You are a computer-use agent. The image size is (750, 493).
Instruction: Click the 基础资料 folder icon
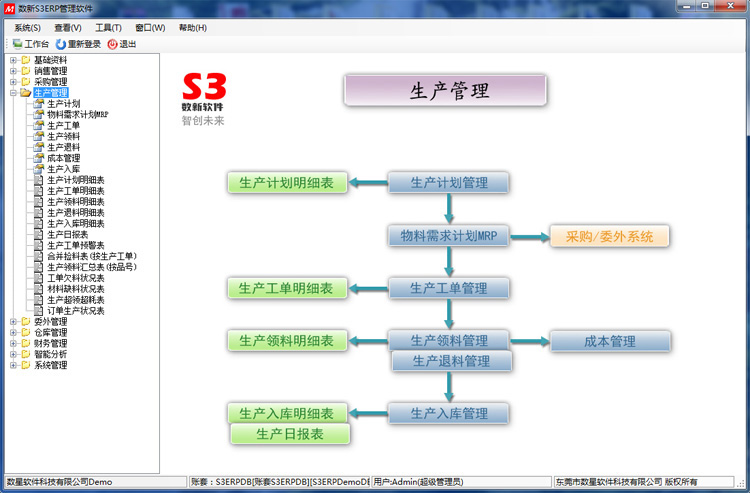pos(26,60)
